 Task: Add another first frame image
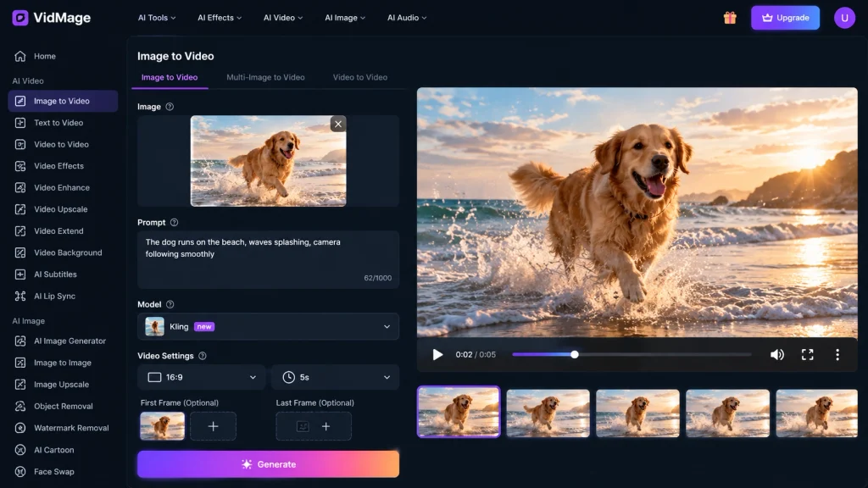[x=213, y=426]
